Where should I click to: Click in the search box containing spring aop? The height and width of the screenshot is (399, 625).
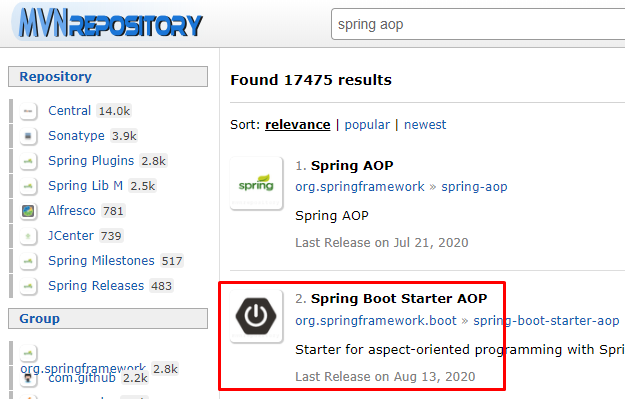click(x=478, y=24)
